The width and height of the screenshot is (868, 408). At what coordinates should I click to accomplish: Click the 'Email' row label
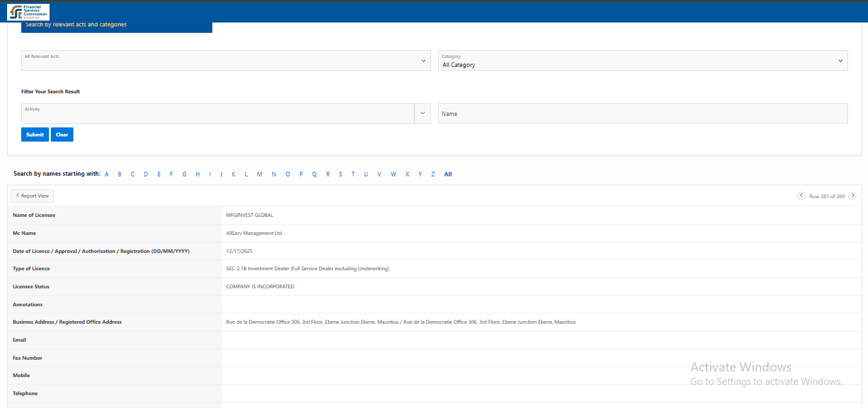coord(19,340)
